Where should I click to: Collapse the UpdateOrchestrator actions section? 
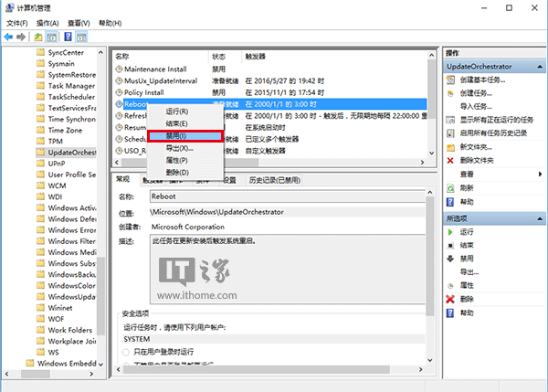tap(538, 67)
